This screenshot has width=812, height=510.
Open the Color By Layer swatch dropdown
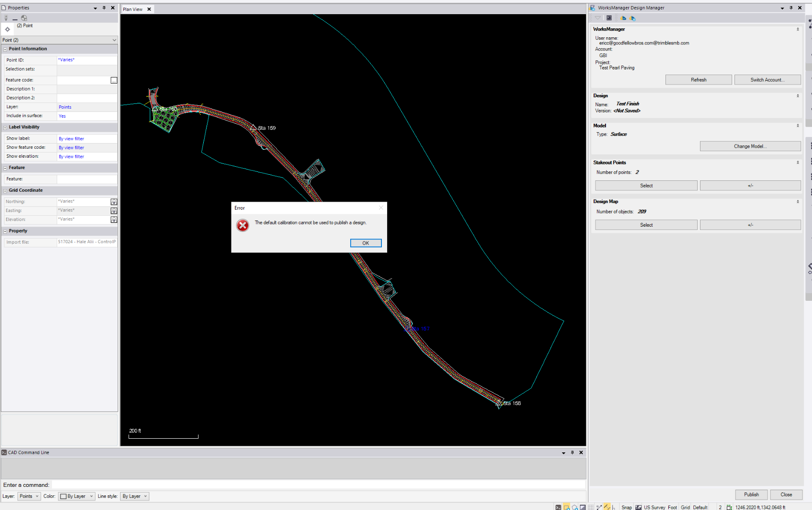[77, 496]
